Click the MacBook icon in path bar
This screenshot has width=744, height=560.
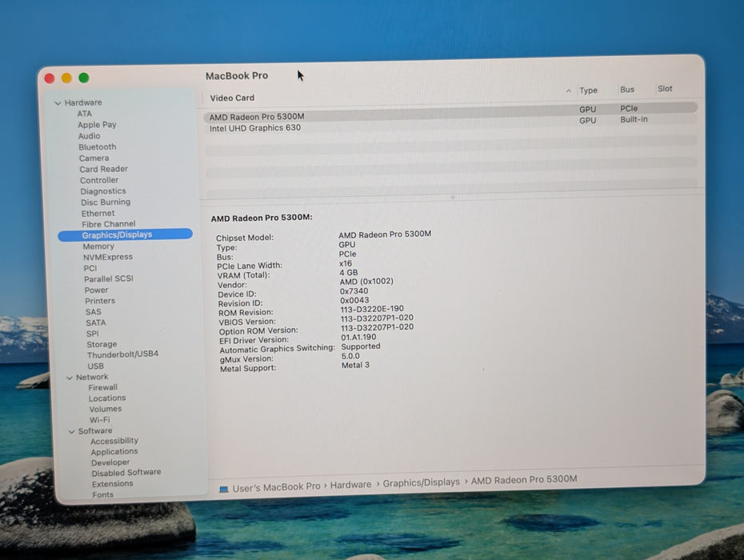pos(224,489)
